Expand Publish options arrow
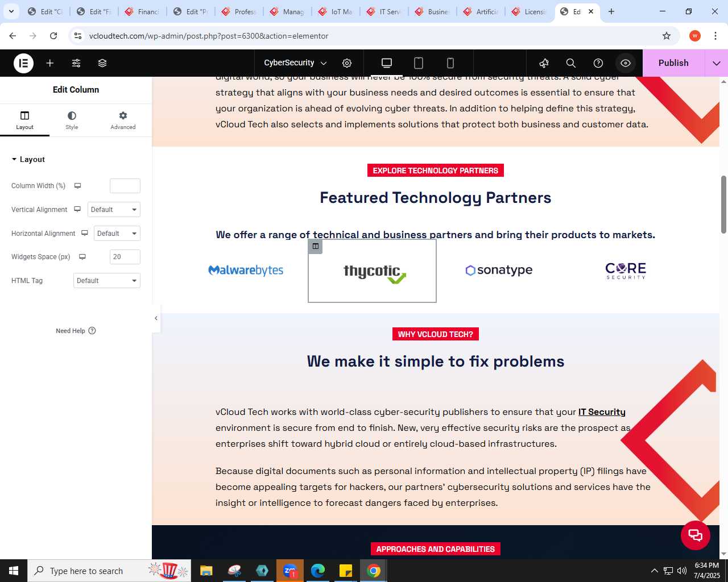The width and height of the screenshot is (728, 582). click(x=717, y=63)
